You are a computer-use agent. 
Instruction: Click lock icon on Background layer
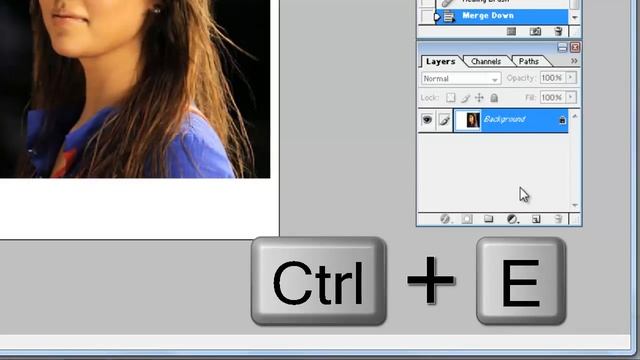coord(562,120)
